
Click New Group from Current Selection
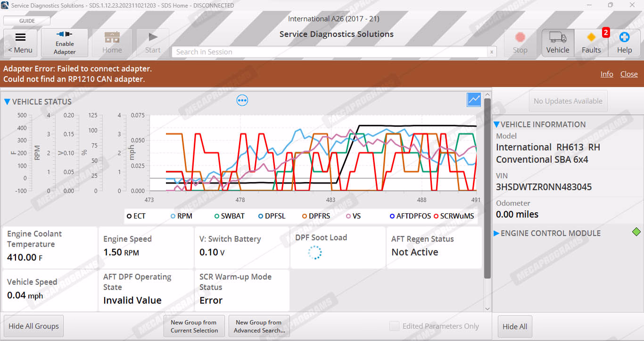tap(194, 326)
